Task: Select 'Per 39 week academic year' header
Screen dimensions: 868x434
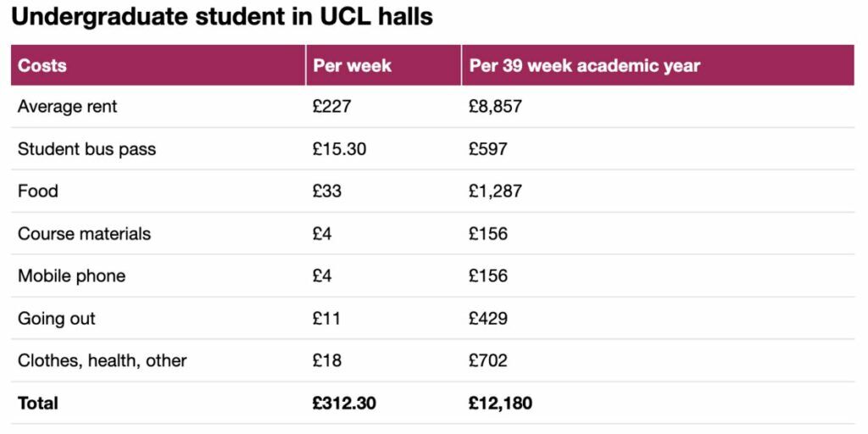Action: pyautogui.click(x=585, y=65)
